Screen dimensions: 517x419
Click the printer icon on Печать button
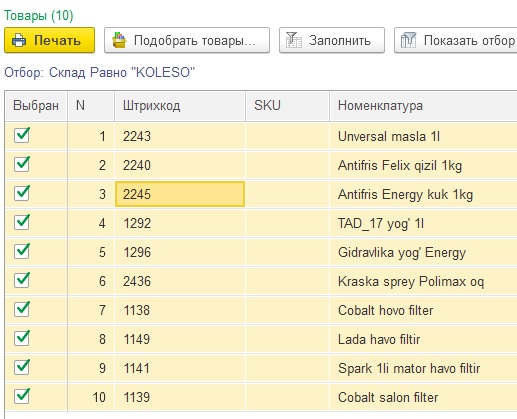(x=19, y=40)
